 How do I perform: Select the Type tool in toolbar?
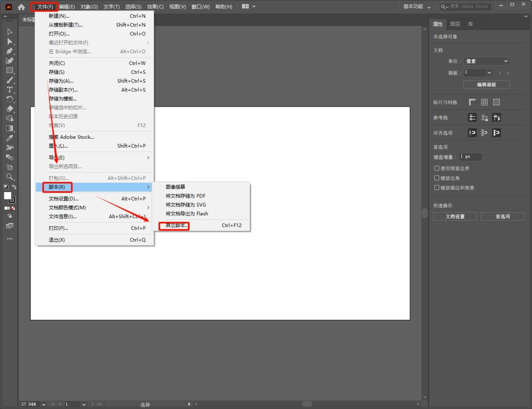click(x=10, y=90)
